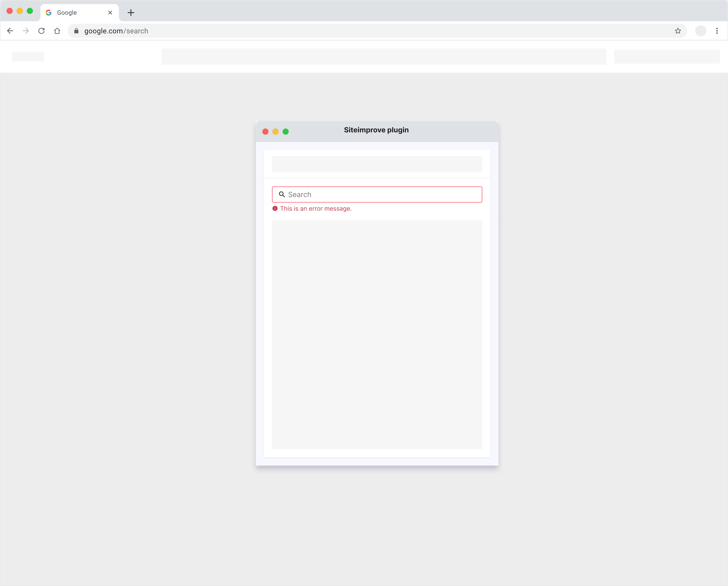Bookmark the page with the star icon
This screenshot has height=586, width=728.
678,31
